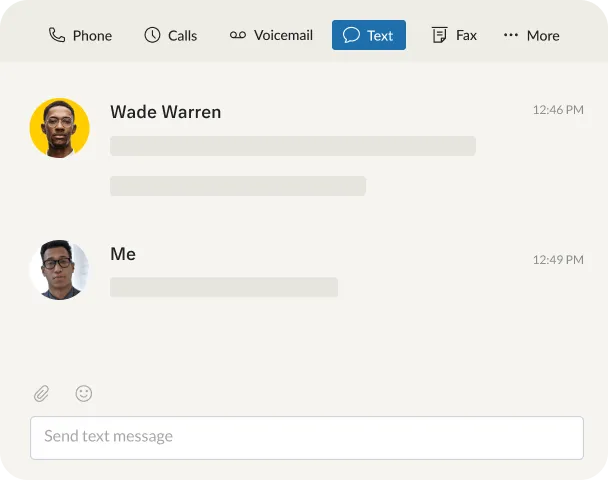This screenshot has width=608, height=480.
Task: Click the 12:46 PM timestamp
Action: point(558,110)
